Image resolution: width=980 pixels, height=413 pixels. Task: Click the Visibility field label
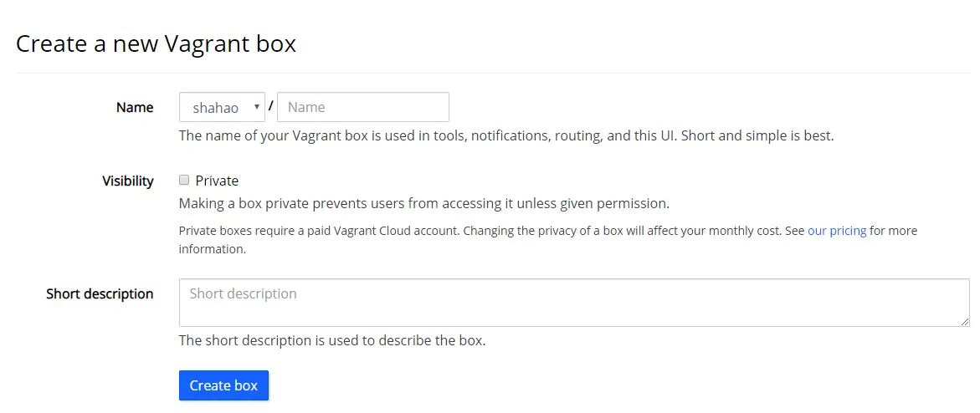coord(128,181)
